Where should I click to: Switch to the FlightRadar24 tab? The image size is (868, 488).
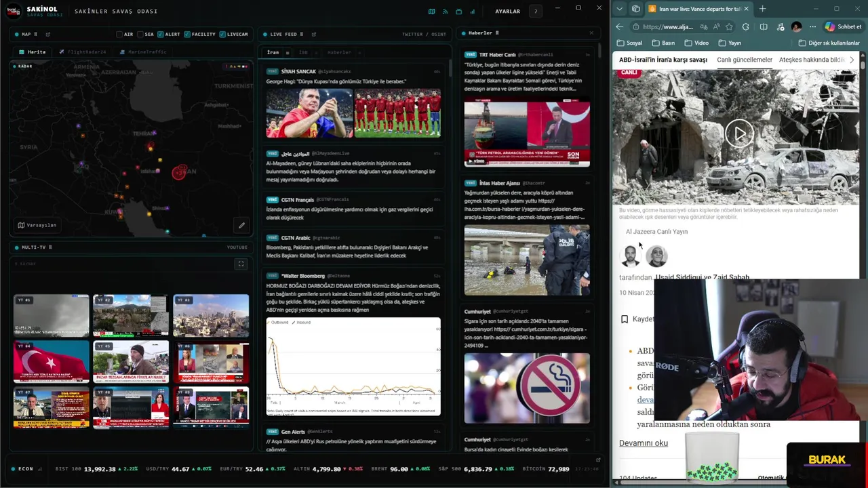pos(84,52)
